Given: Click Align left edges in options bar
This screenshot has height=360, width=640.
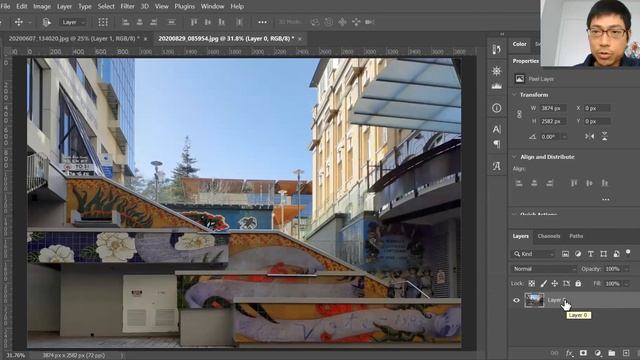Looking at the screenshot, I should (126, 22).
